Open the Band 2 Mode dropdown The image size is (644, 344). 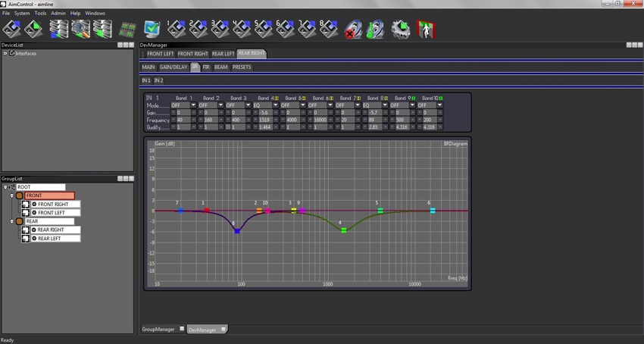tap(220, 105)
